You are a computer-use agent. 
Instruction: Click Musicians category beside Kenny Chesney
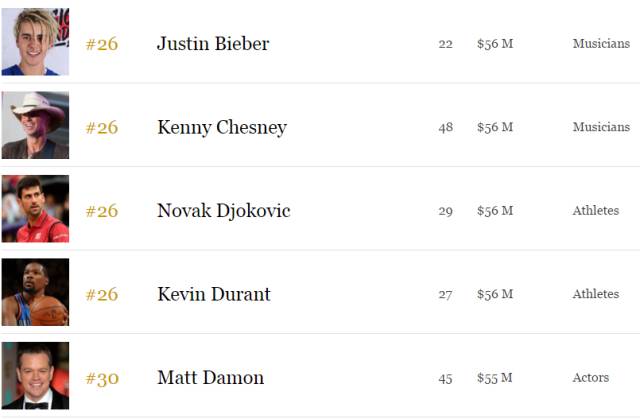pyautogui.click(x=601, y=127)
